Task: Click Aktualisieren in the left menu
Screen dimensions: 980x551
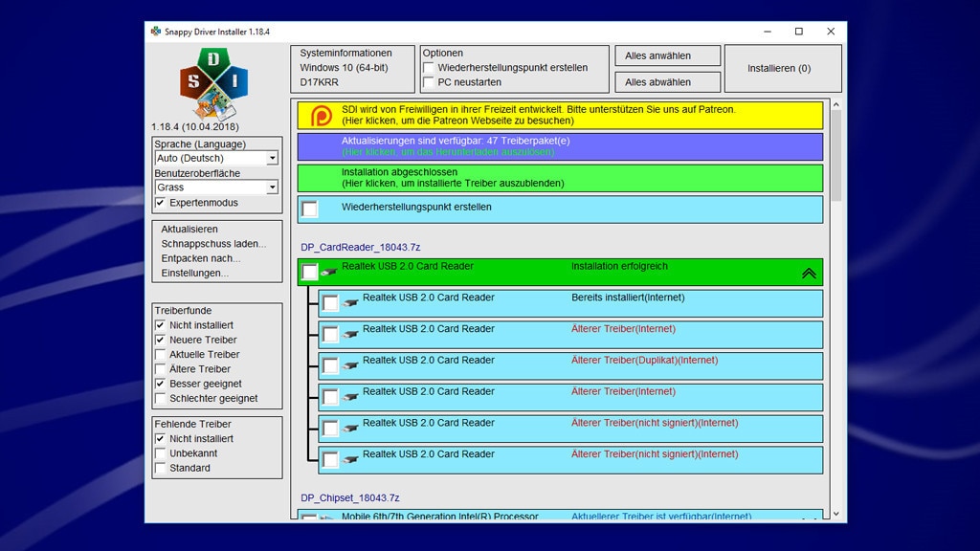Action: click(189, 230)
